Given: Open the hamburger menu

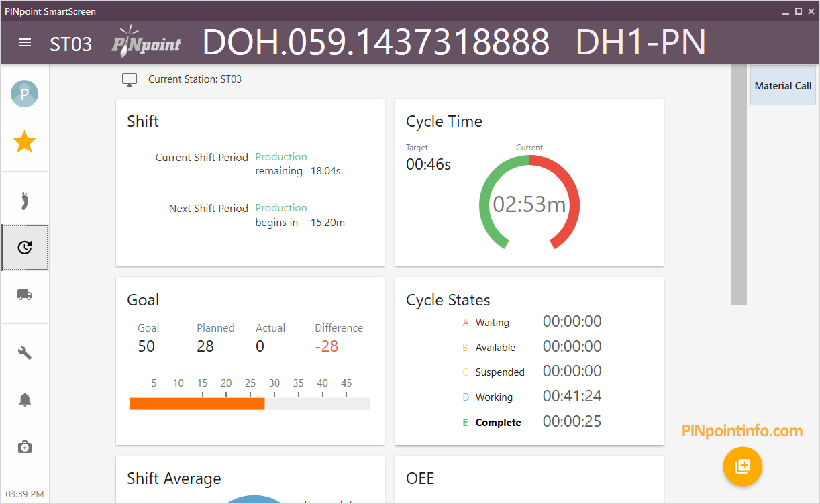Looking at the screenshot, I should pos(25,43).
